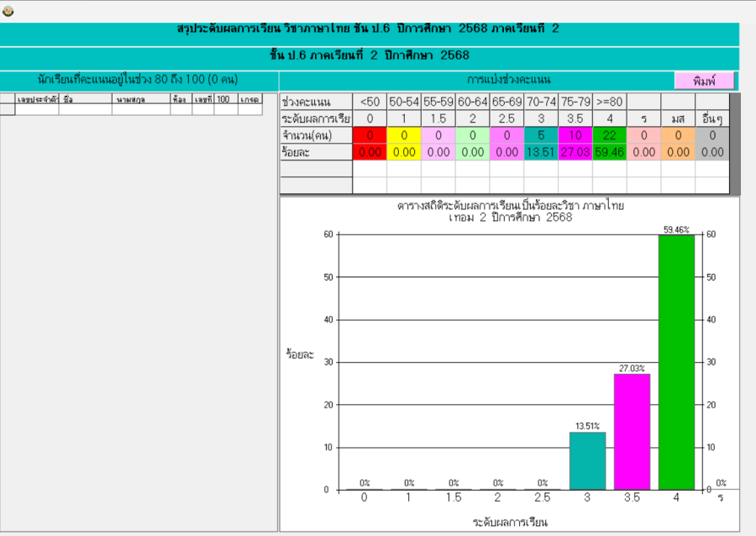Viewport: 756px width, 536px height.
Task: Click the >=80 score range header
Action: 610,102
